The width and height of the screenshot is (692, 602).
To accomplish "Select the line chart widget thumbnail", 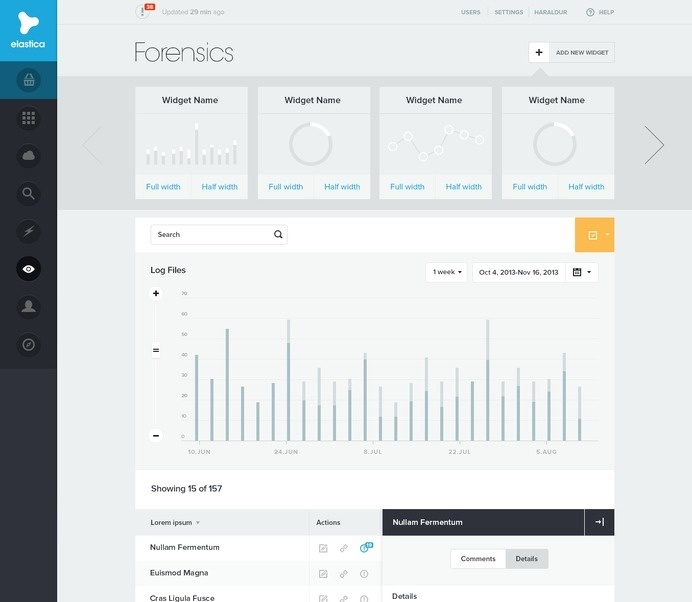I will pos(436,144).
